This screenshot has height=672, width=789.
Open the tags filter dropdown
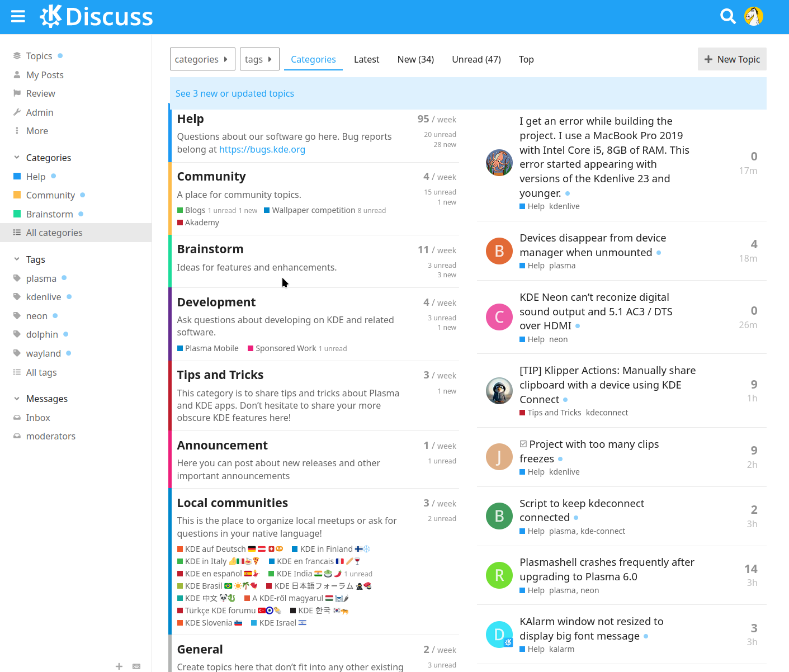click(259, 59)
